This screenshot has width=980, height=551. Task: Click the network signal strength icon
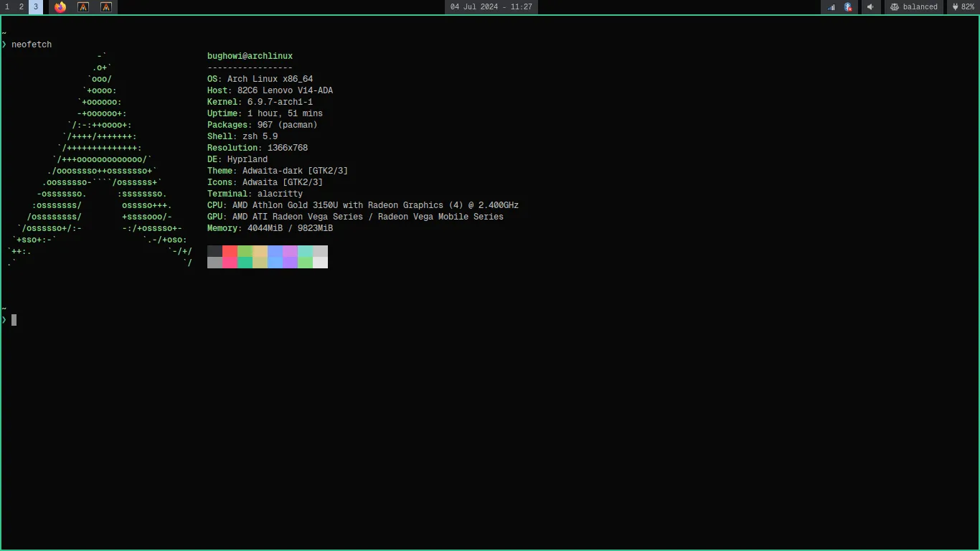(x=832, y=7)
